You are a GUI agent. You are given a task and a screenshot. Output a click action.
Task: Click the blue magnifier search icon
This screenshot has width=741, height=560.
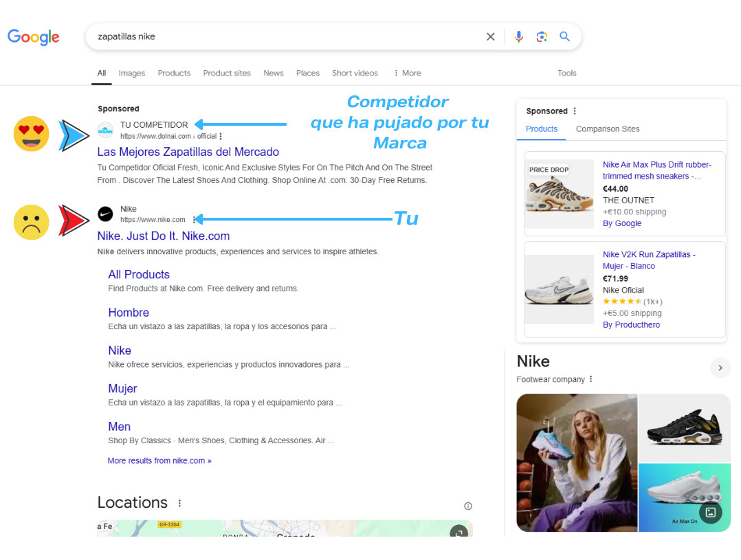(565, 36)
